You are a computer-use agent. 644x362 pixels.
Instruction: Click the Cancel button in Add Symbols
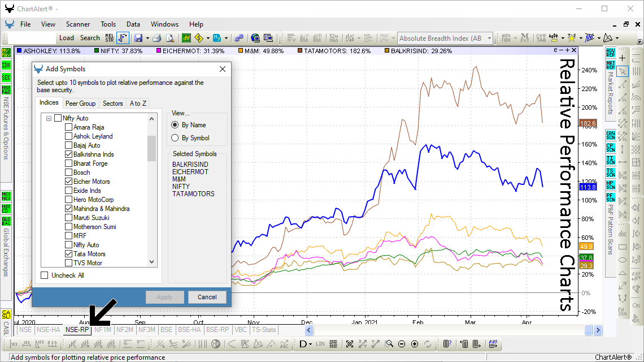coord(207,297)
